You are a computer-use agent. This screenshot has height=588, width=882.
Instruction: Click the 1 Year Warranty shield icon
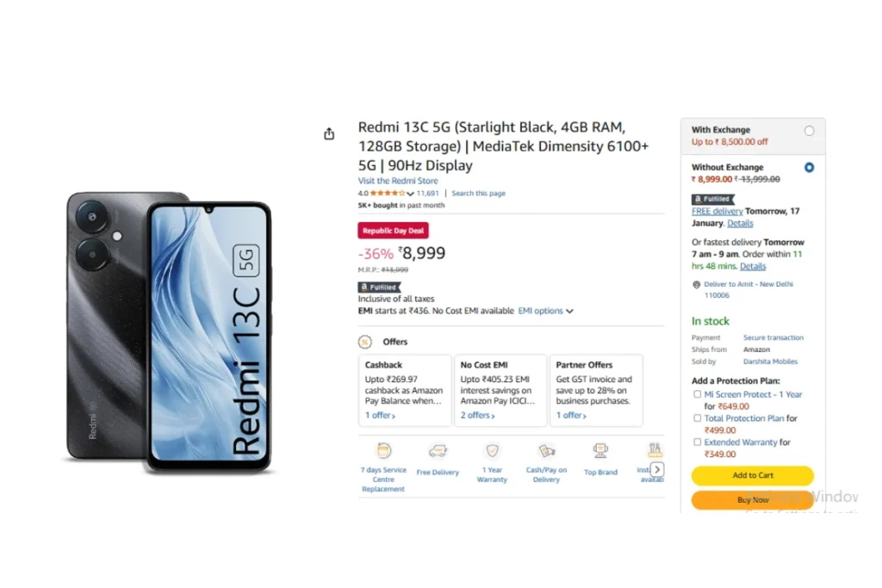tap(492, 450)
